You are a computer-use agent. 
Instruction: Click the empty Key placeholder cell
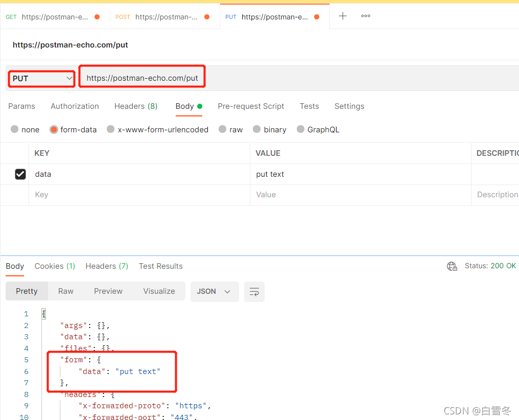(139, 195)
